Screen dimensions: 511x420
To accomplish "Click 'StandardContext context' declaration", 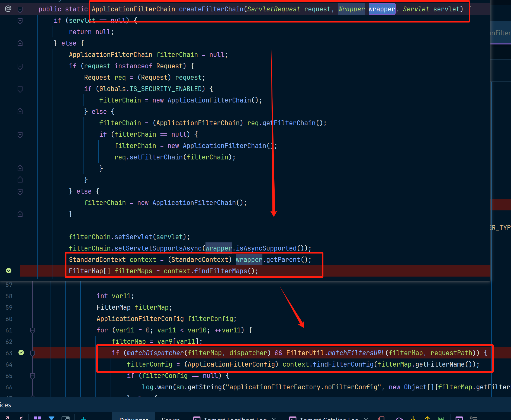I will [113, 259].
